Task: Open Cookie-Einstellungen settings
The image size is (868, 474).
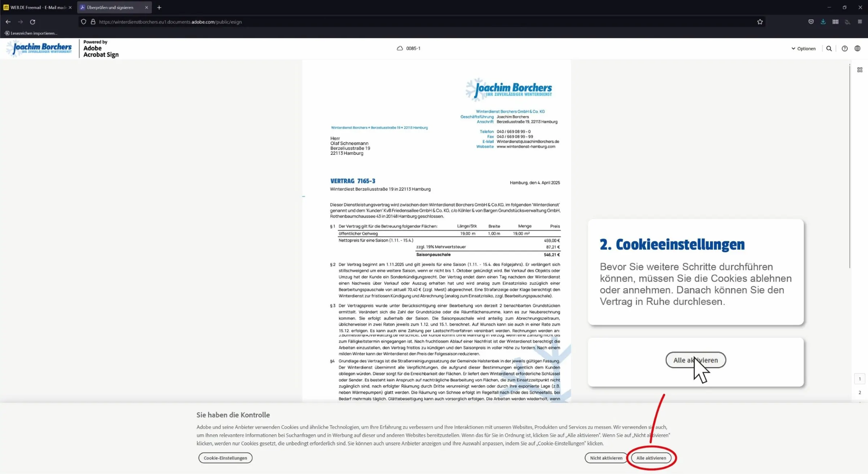Action: tap(225, 458)
